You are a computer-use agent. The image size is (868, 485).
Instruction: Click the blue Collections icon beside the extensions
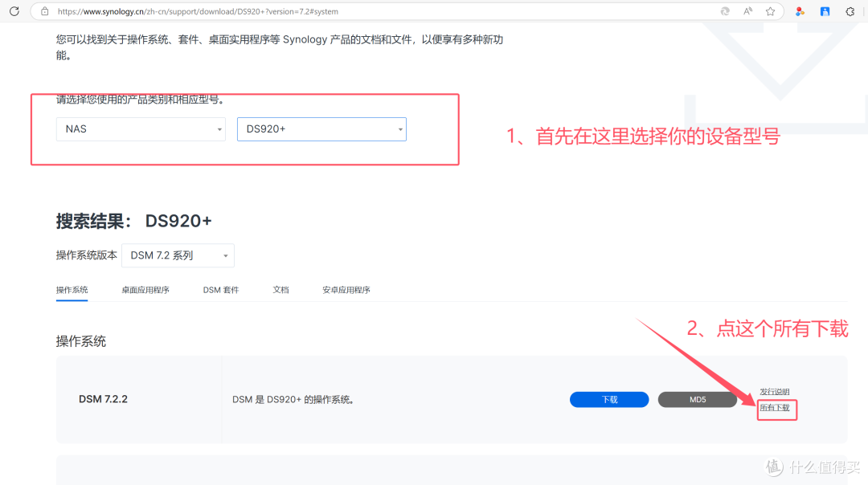coord(824,11)
